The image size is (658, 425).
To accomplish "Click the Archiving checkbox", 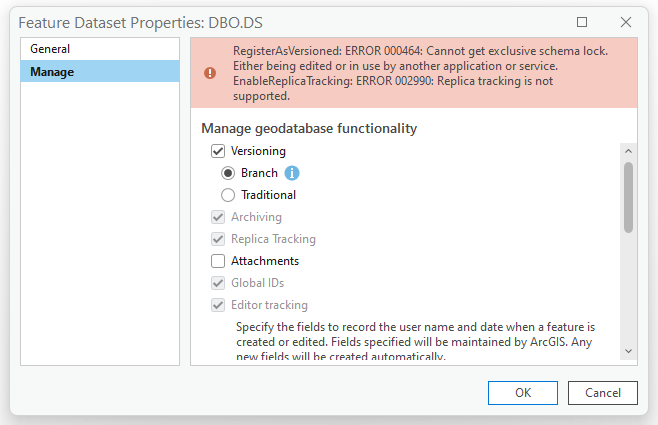I will point(218,217).
